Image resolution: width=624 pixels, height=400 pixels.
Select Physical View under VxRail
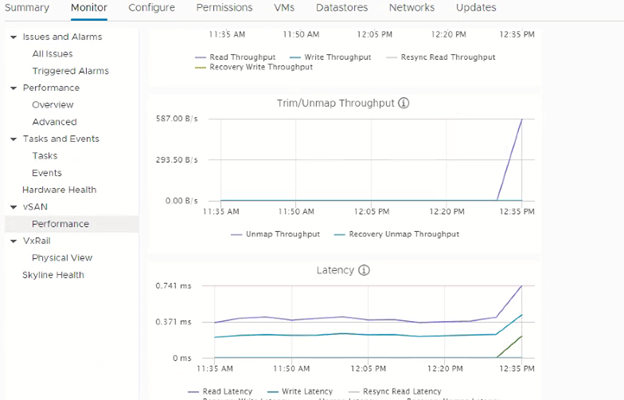point(62,258)
